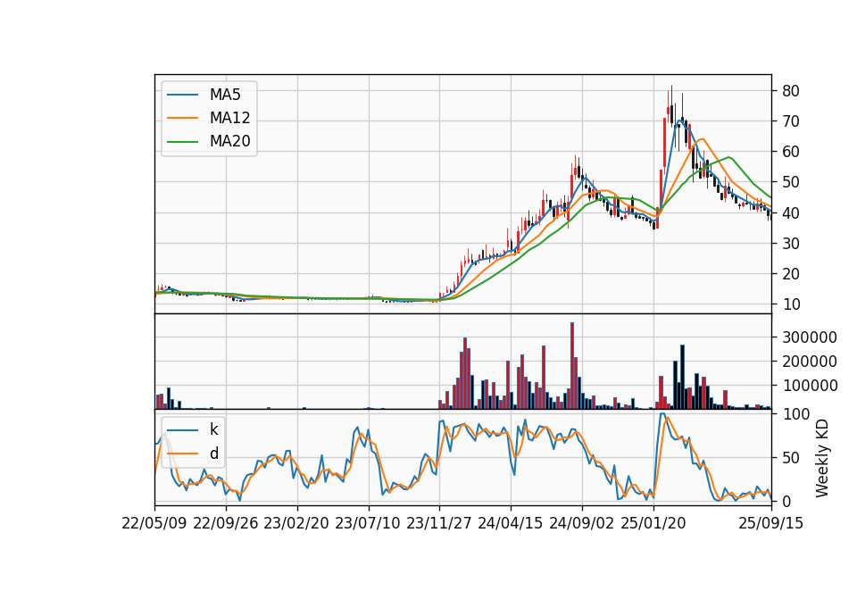The image size is (857, 616).
Task: Click the 30 price axis label
Action: point(791,244)
